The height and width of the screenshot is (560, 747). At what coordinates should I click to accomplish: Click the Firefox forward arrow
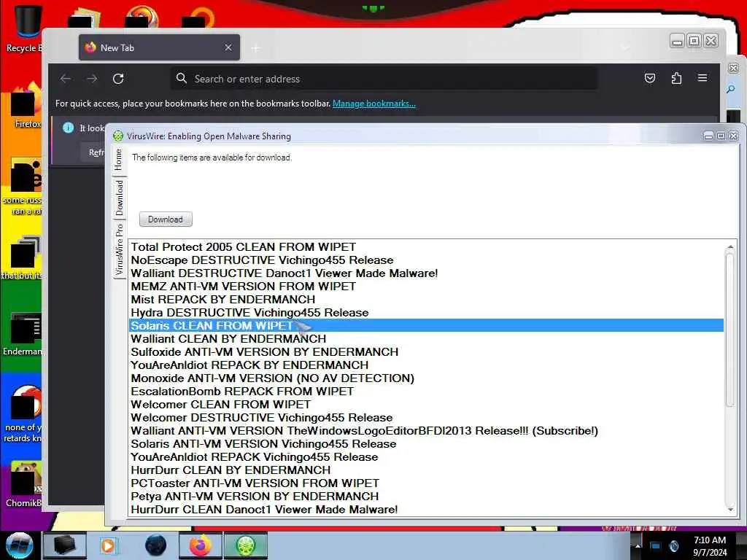point(92,79)
